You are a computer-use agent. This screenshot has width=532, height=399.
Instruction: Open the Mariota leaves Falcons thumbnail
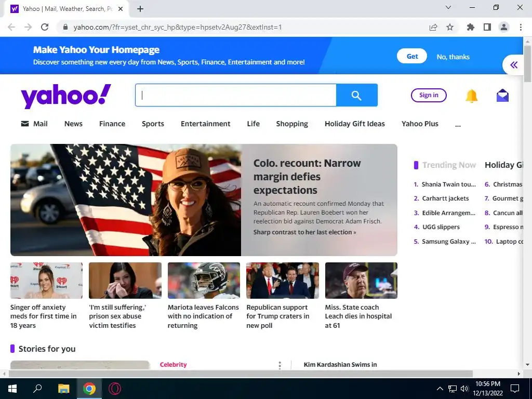(x=204, y=280)
